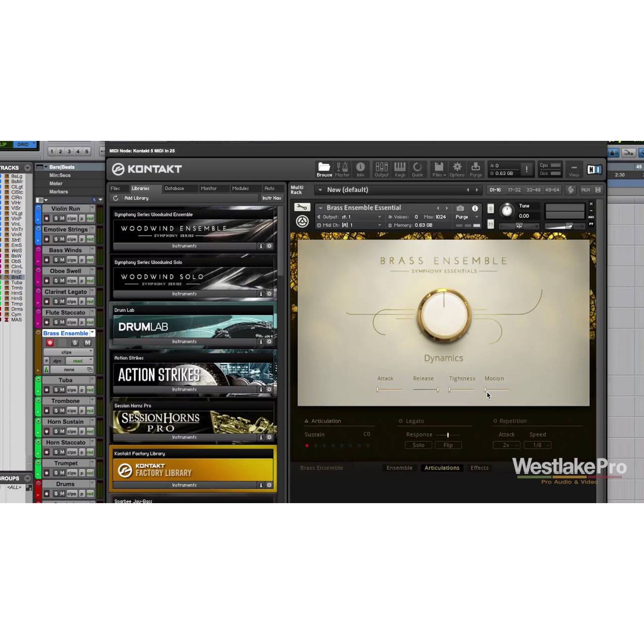Screen dimensions: 644x644
Task: Open instrument edit mode with wrench icon
Action: pyautogui.click(x=302, y=208)
